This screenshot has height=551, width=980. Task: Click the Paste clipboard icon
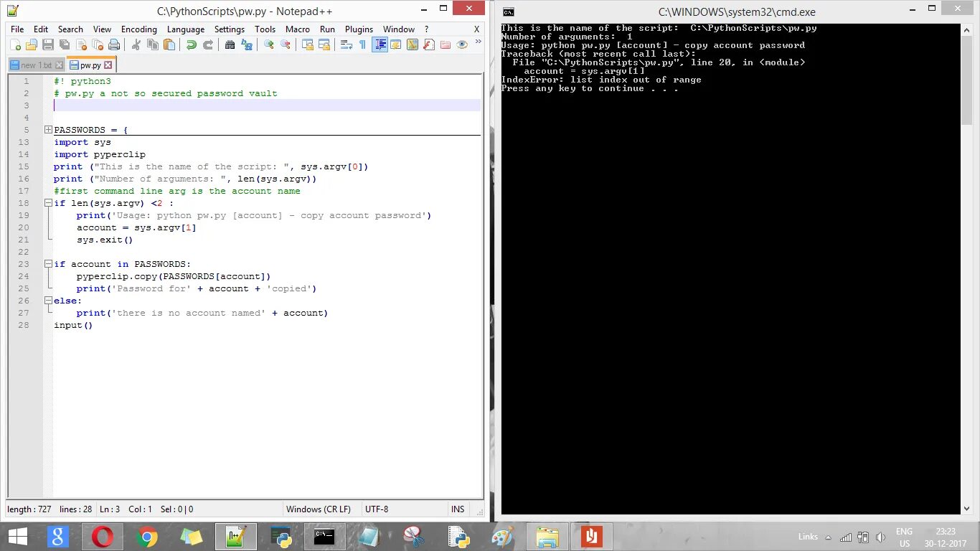(169, 44)
